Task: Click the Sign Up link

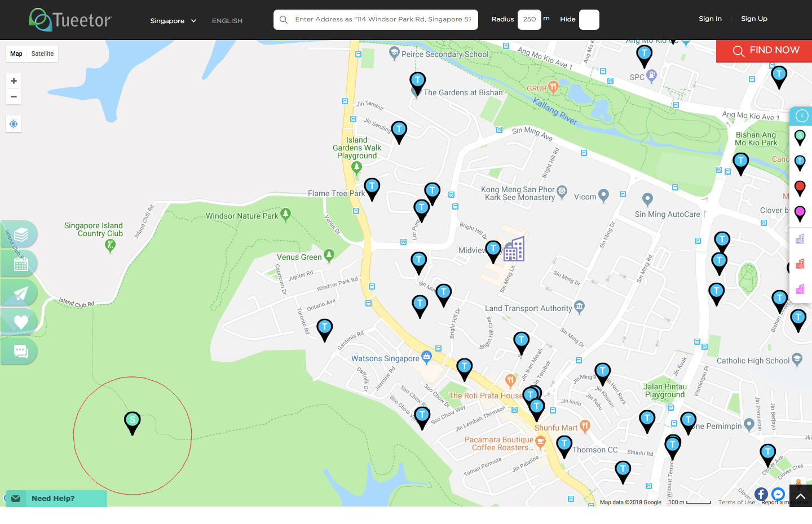Action: [754, 19]
